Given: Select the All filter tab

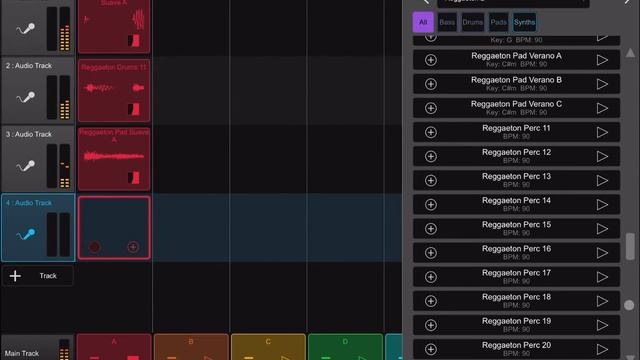Looking at the screenshot, I should pyautogui.click(x=423, y=22).
